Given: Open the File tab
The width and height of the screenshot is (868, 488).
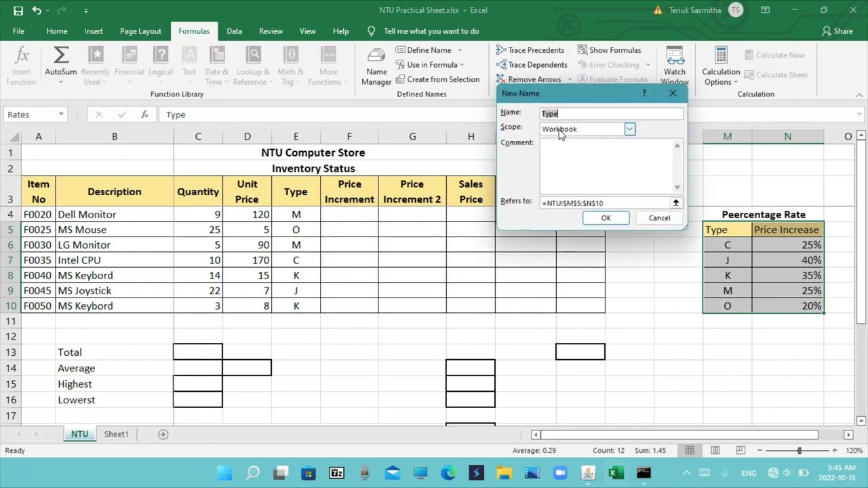Looking at the screenshot, I should click(x=18, y=31).
